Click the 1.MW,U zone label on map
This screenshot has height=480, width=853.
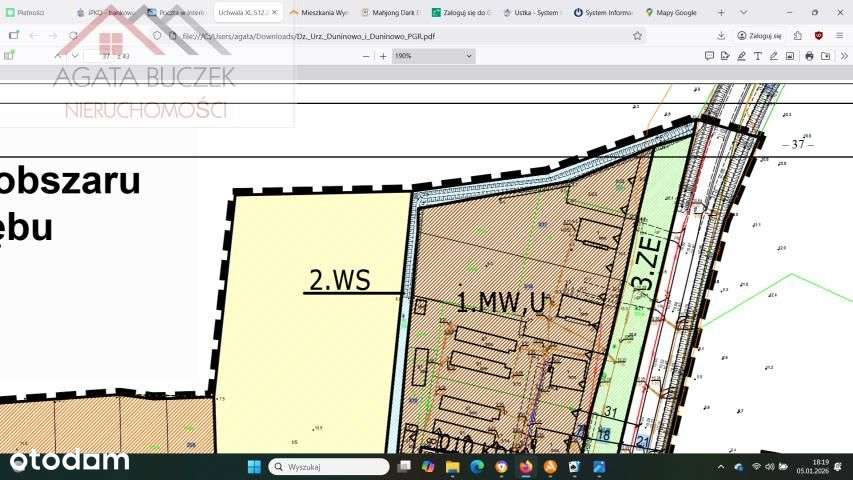500,303
